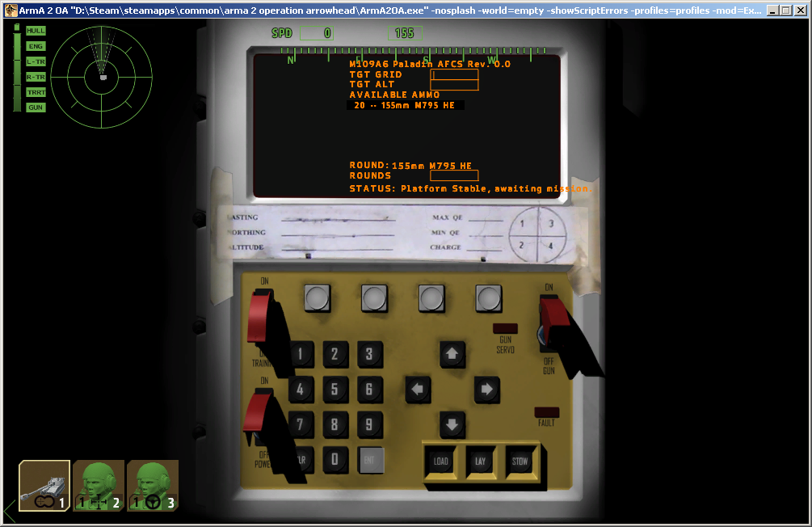The width and height of the screenshot is (812, 527).
Task: Click the STATUS: Platform Stable message
Action: point(469,188)
